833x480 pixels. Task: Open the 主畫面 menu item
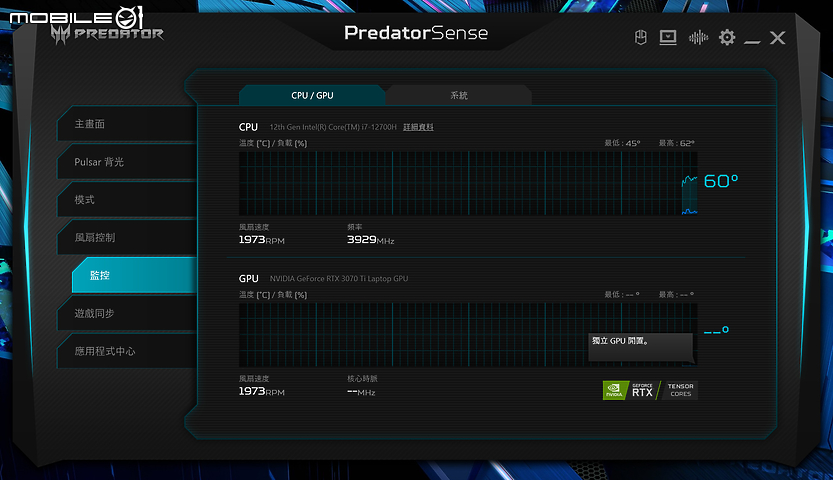(x=128, y=124)
